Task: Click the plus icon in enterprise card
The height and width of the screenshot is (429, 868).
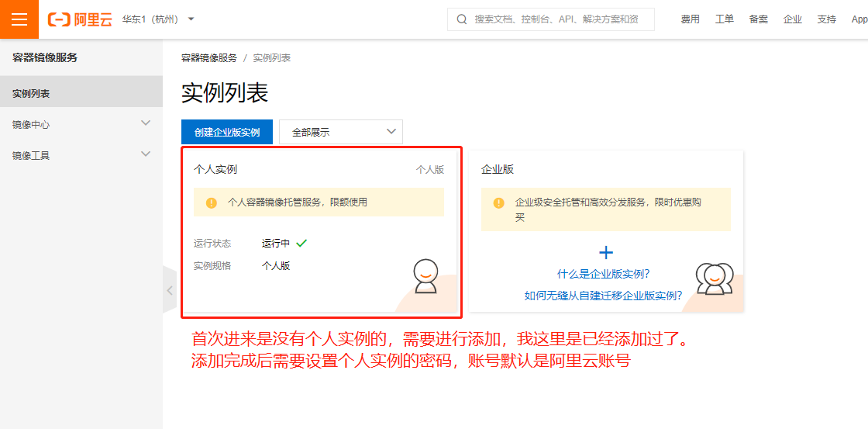Action: (x=606, y=253)
